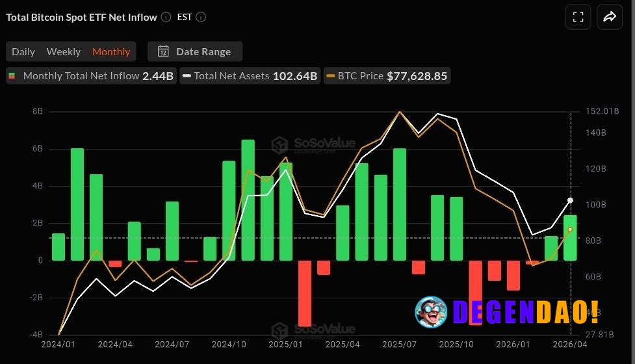Click the DegenDAO mascot avatar logo
The width and height of the screenshot is (635, 364).
tap(431, 312)
